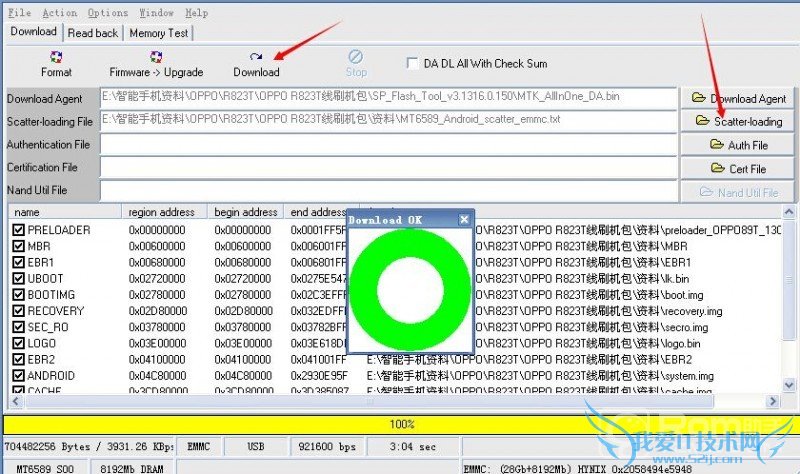Toggle the EBR2 partition checkbox
This screenshot has height=474, width=800.
coord(18,359)
